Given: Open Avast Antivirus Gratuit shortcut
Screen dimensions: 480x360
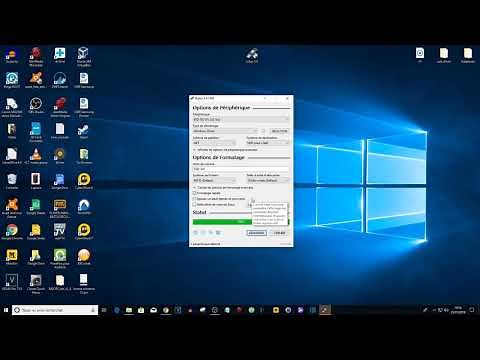Looking at the screenshot, I should [x=12, y=208].
